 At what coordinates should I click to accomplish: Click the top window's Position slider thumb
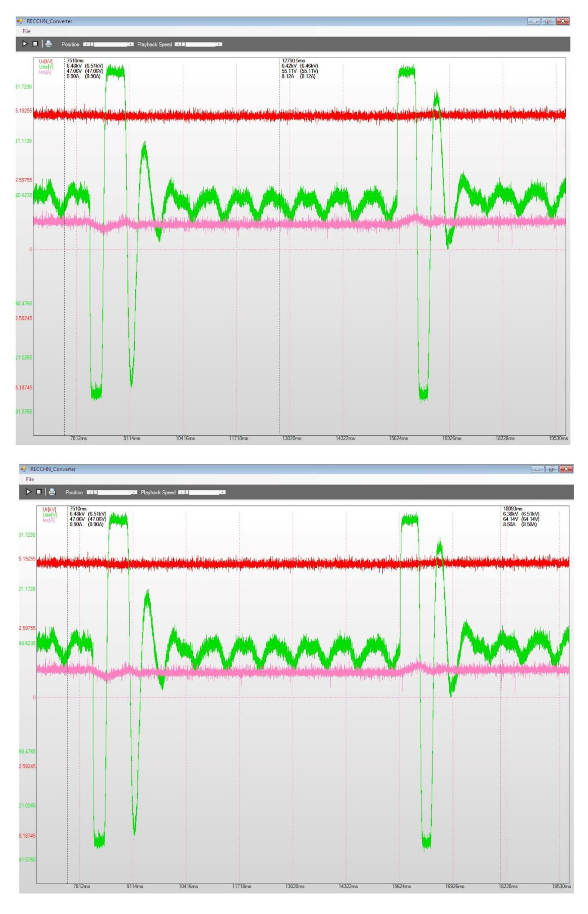pos(92,44)
